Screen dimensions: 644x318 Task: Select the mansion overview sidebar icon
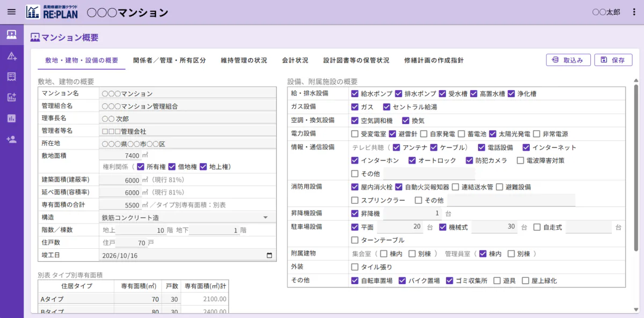(x=11, y=35)
